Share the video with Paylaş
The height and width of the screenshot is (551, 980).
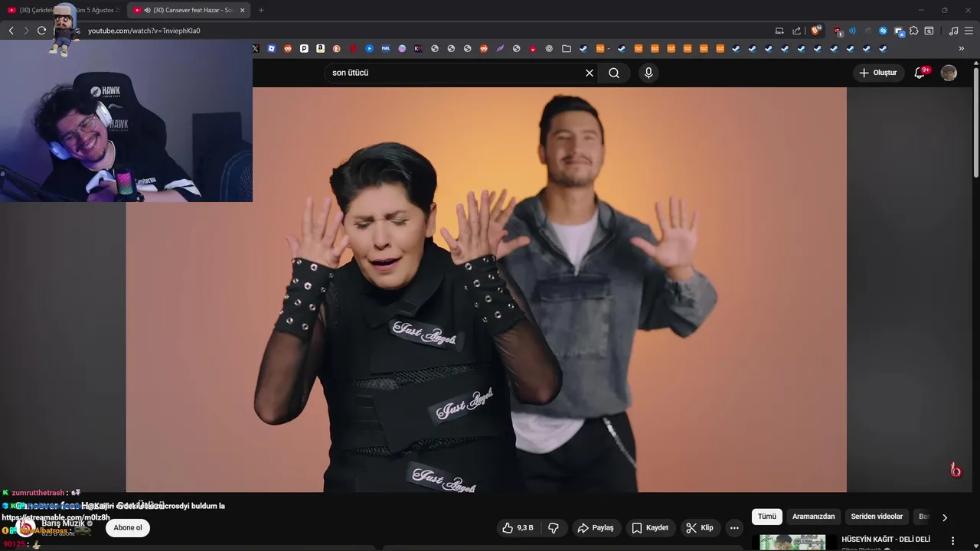pos(596,528)
